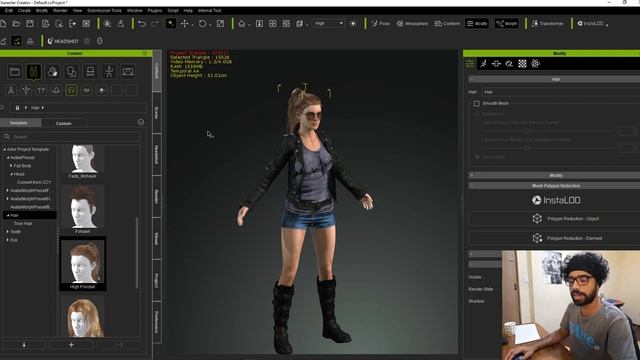Screen dimensions: 640x360
Task: Open the InstaLOD toolbar menu
Action: (593, 24)
